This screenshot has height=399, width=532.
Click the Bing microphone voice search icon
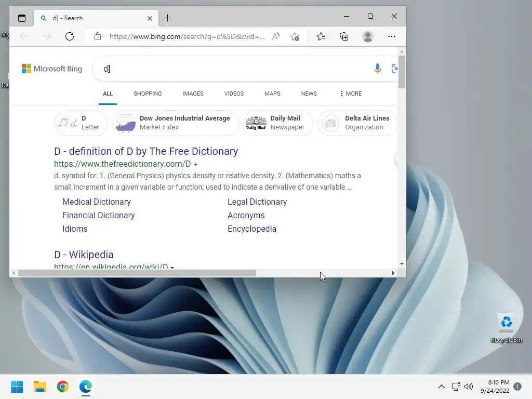pos(377,69)
